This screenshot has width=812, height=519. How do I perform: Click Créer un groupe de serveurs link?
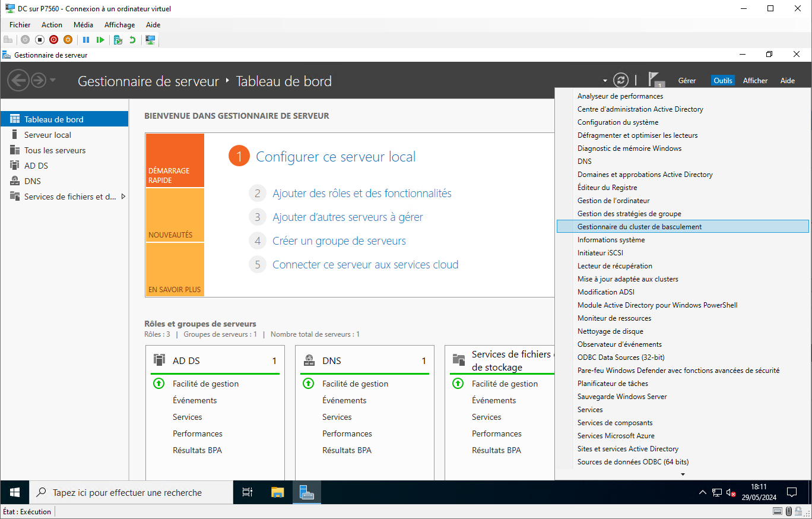339,241
